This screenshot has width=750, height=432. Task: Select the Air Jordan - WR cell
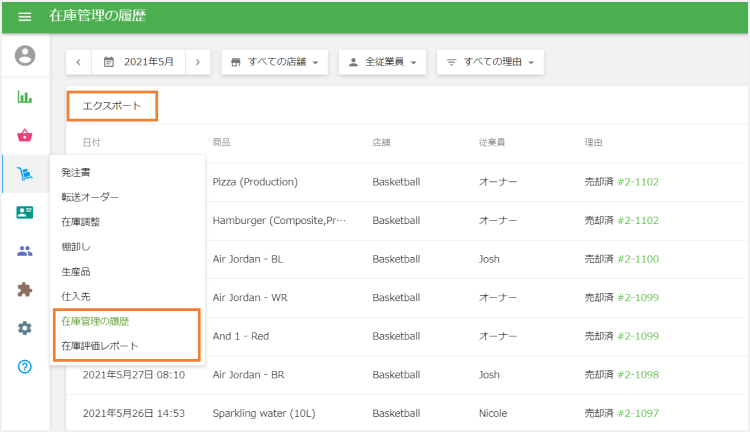click(250, 298)
